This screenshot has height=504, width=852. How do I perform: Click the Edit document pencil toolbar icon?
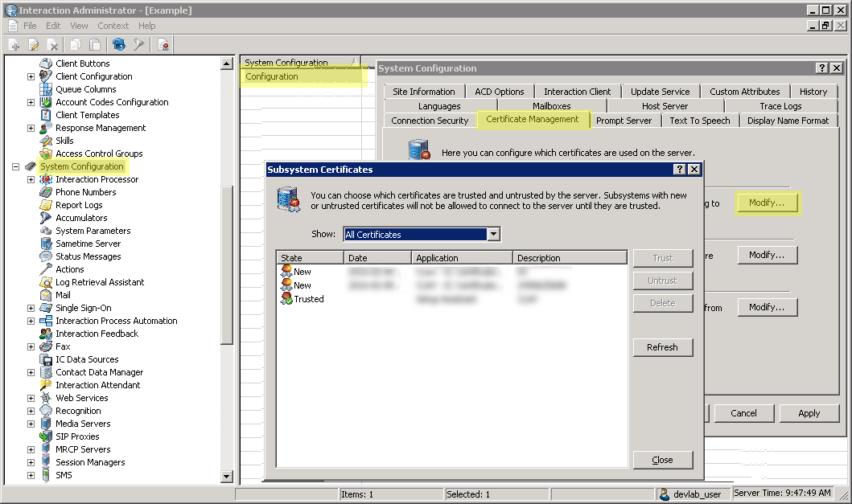click(x=34, y=45)
